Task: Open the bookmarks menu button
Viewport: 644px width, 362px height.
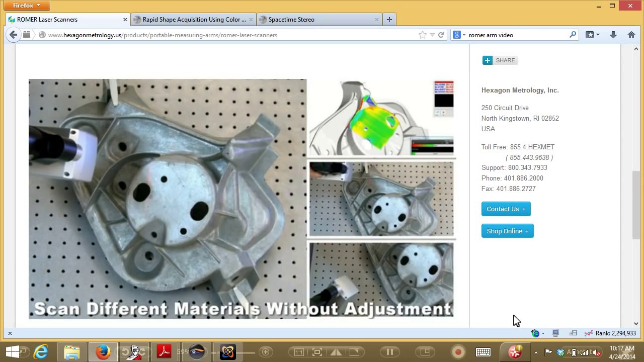Action: pyautogui.click(x=592, y=35)
